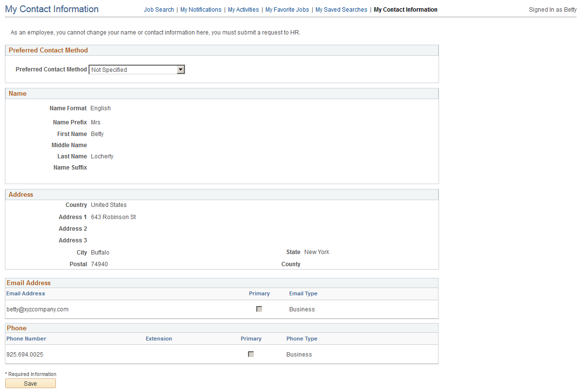Click dropdown arrow next to Not Specified
Viewport: 581px width, 392px height.
point(180,69)
